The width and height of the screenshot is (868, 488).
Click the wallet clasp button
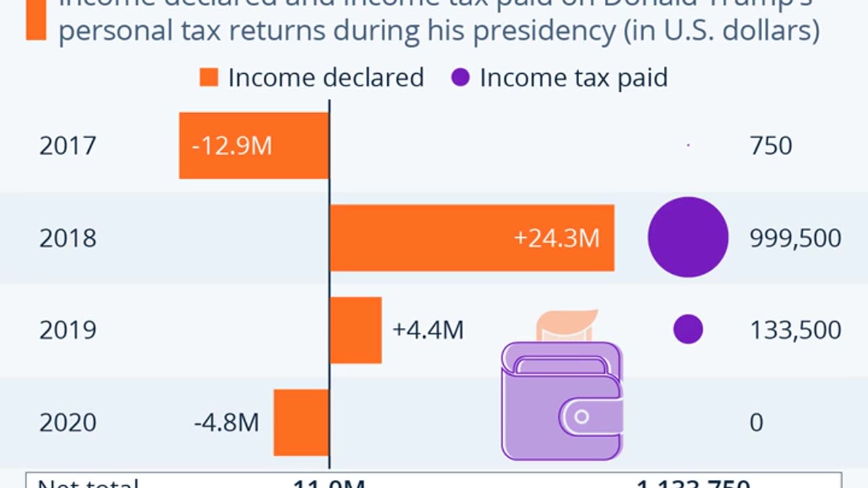coord(581,417)
